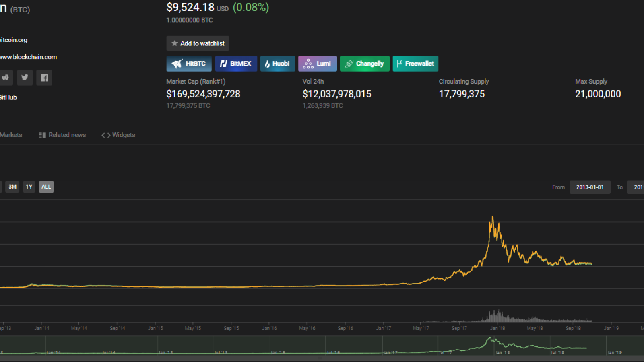Click the volume bars near Jan '18
The width and height of the screenshot is (644, 362).
(497, 316)
